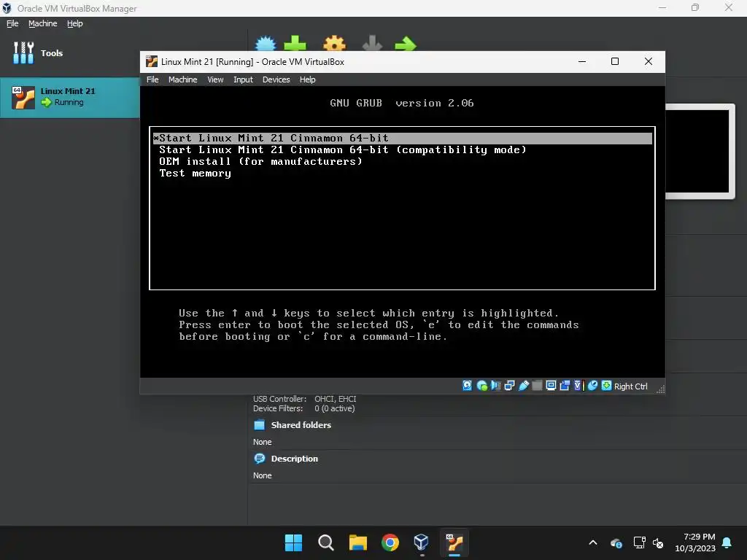Click the optical drive status icon

481,386
